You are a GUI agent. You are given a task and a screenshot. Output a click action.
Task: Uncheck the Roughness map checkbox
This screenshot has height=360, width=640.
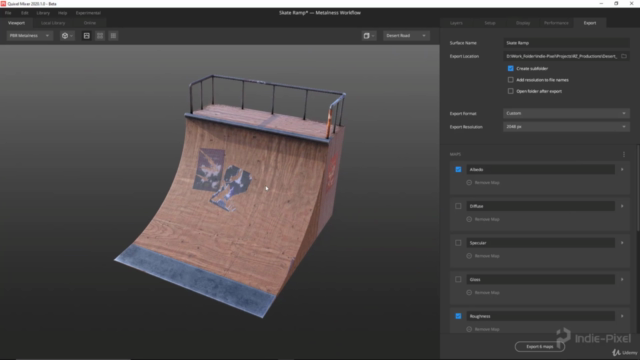[458, 316]
